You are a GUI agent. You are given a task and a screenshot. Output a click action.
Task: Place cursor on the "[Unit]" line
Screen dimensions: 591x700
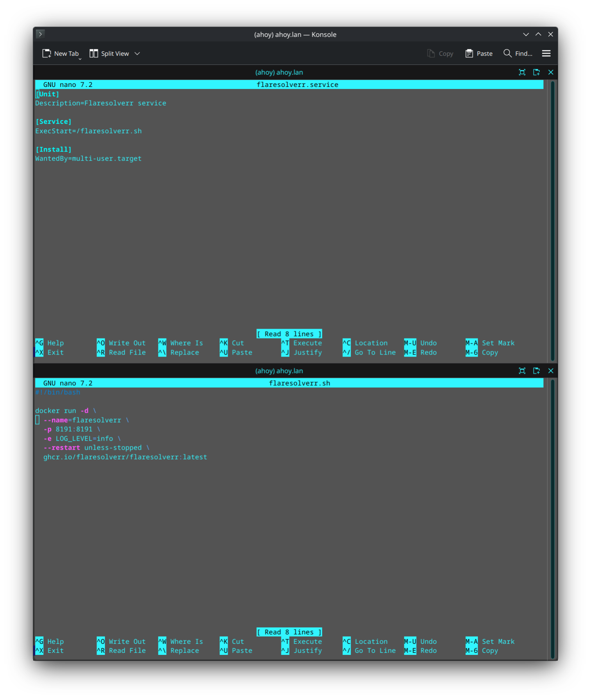coord(48,94)
